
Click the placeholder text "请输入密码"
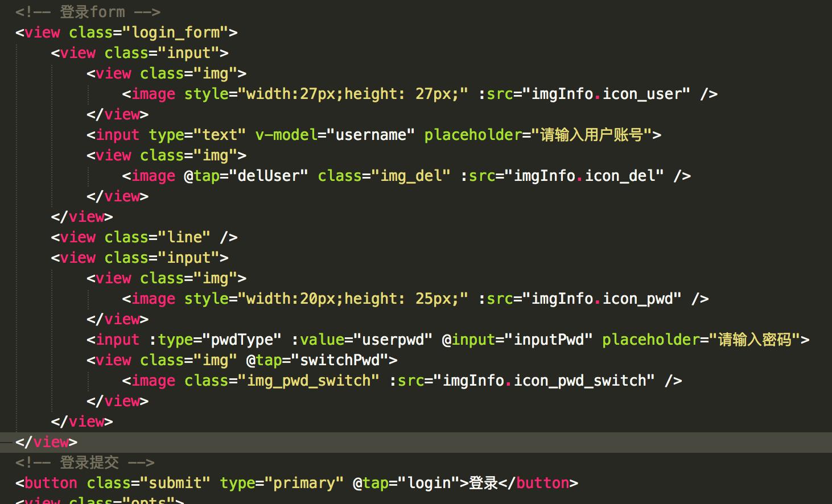coord(755,340)
